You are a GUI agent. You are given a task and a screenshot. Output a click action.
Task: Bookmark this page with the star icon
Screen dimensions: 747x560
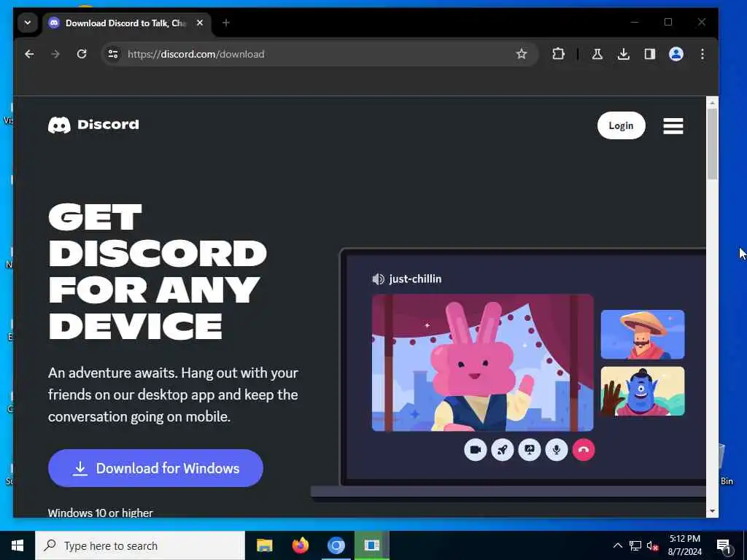click(x=522, y=54)
